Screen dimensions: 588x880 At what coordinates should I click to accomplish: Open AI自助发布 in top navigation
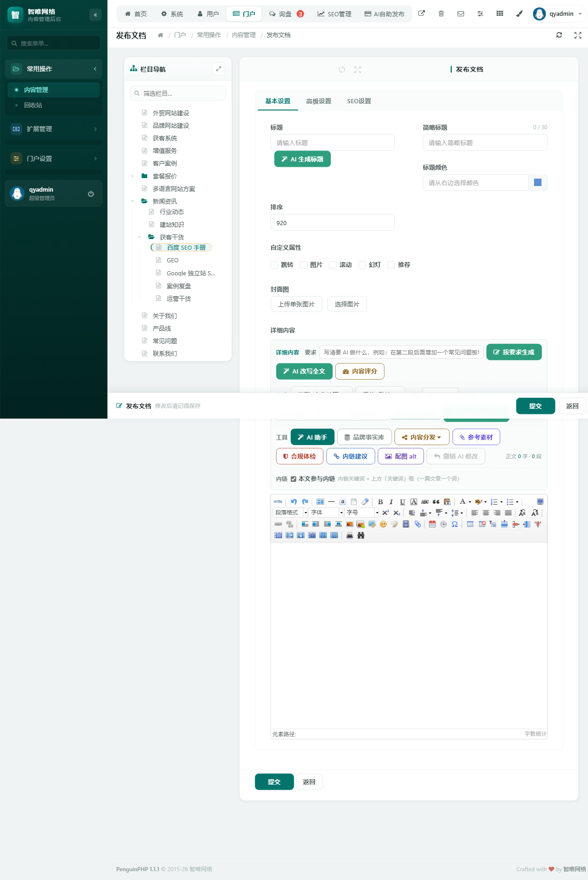pyautogui.click(x=384, y=14)
